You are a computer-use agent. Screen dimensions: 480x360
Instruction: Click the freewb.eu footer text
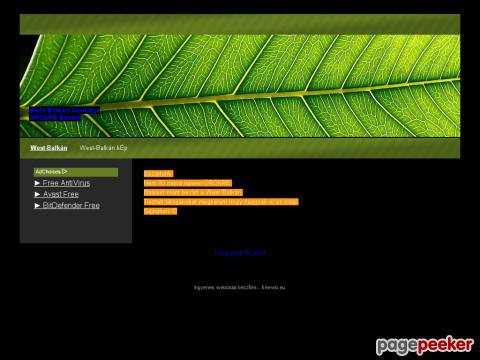tap(273, 287)
